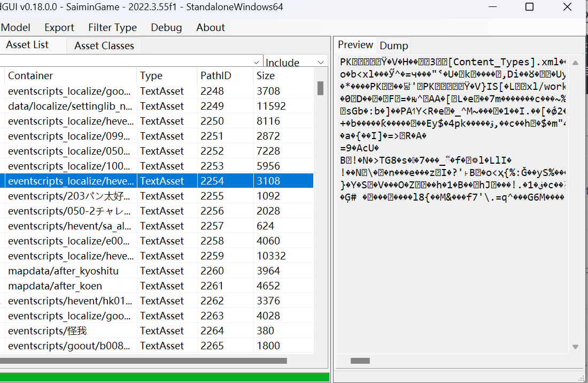
Task: Click the asset list vertical scrollbar thumb
Action: (320, 88)
